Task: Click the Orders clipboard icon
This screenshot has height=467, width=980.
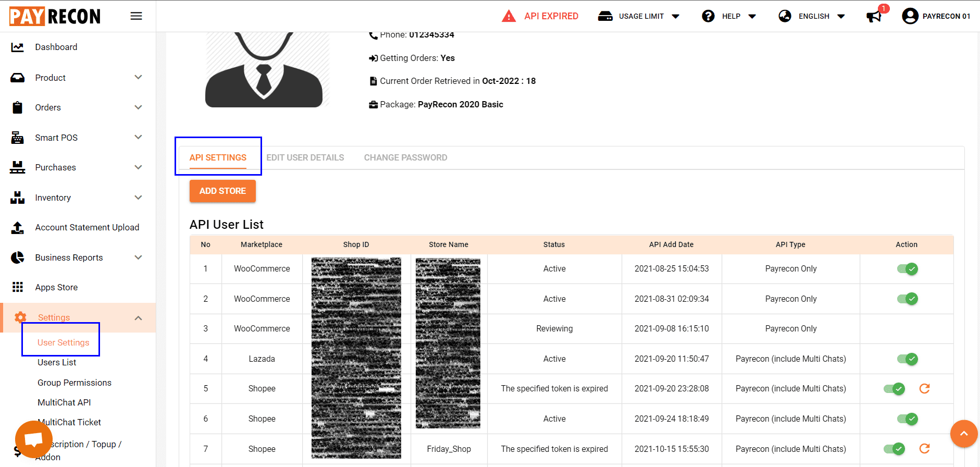Action: click(x=17, y=107)
